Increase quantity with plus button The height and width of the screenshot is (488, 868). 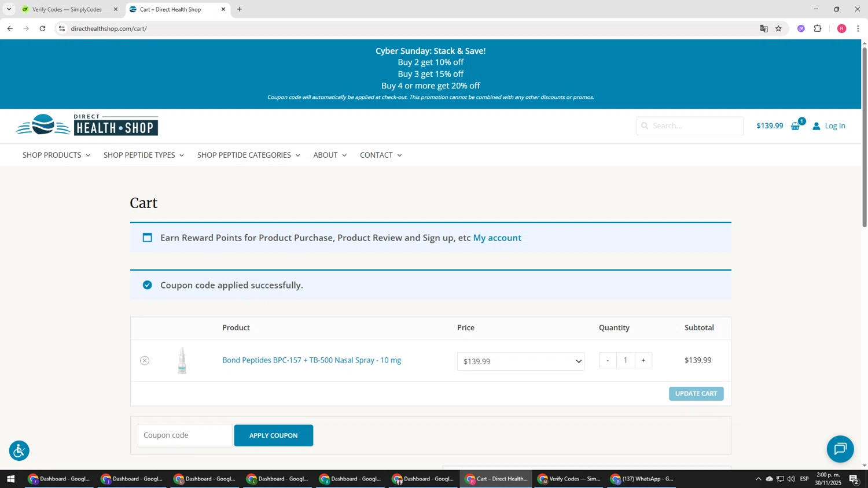(x=643, y=360)
